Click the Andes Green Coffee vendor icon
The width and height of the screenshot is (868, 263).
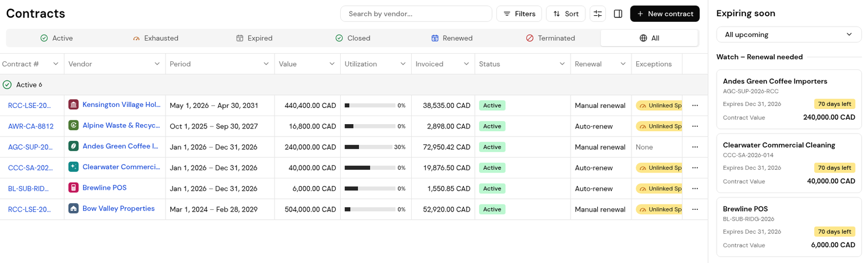tap(73, 146)
